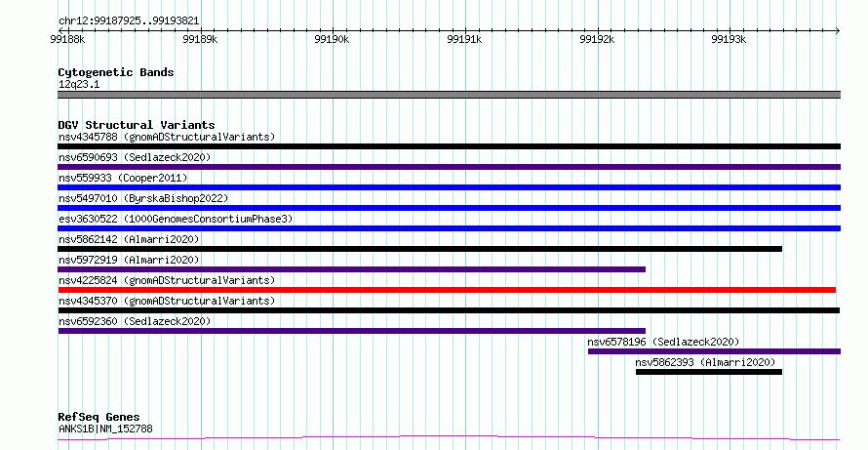This screenshot has height=450, width=868.
Task: Open the DGV Structural Variants track heading
Action: click(137, 125)
